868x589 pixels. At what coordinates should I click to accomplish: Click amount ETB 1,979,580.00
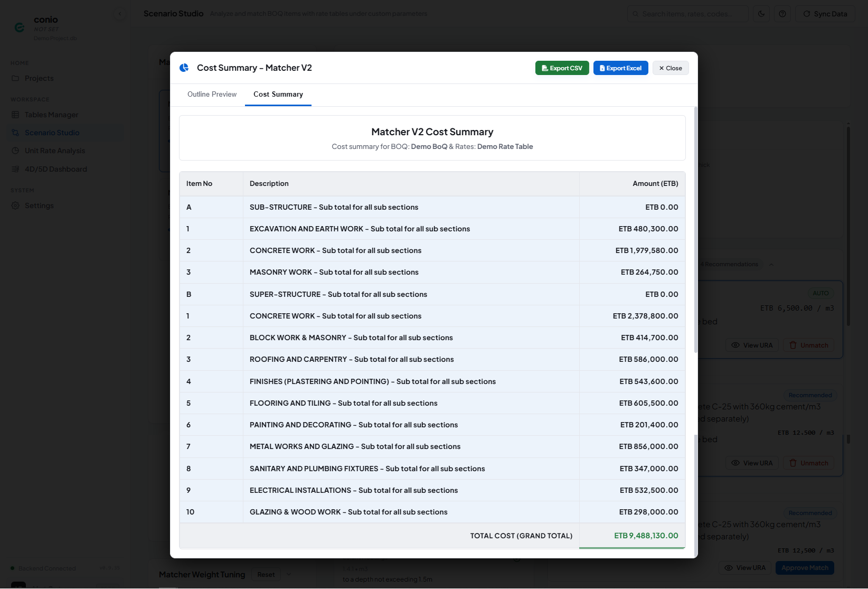(x=647, y=251)
